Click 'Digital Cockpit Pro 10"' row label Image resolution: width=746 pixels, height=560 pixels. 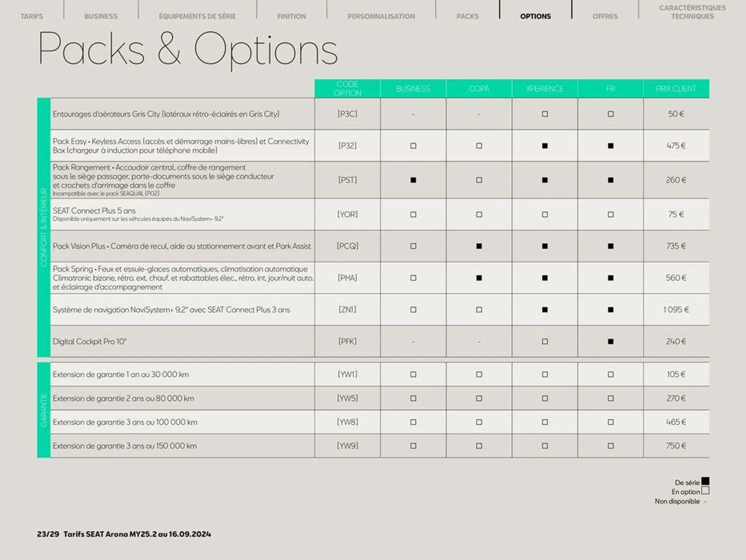pyautogui.click(x=90, y=342)
